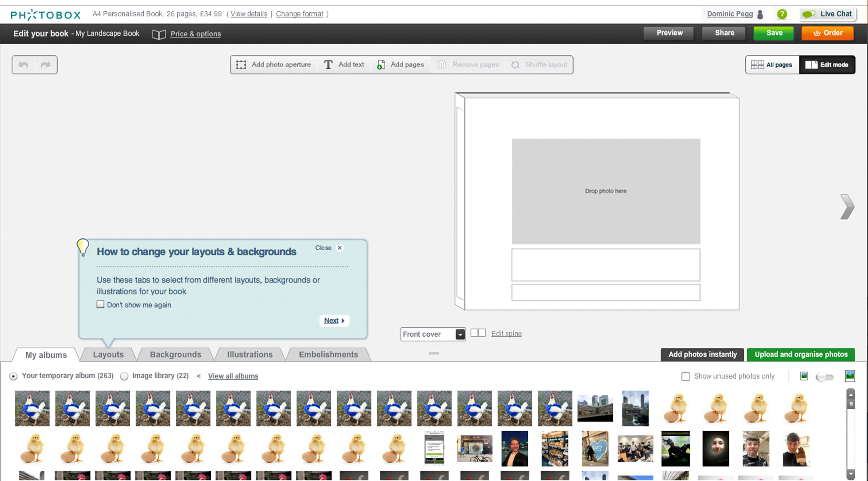The width and height of the screenshot is (868, 481).
Task: Collapse album list with the < arrow
Action: tap(199, 376)
